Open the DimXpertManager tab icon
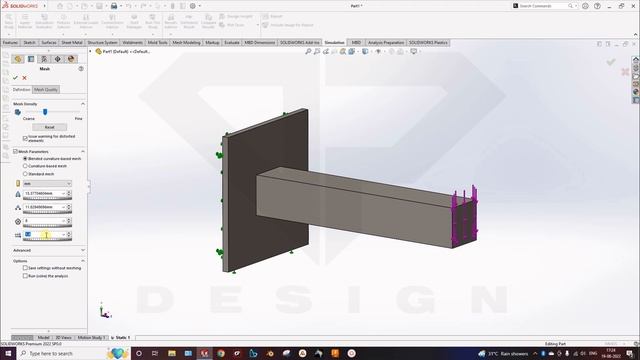This screenshot has height=360, width=640. (58, 59)
